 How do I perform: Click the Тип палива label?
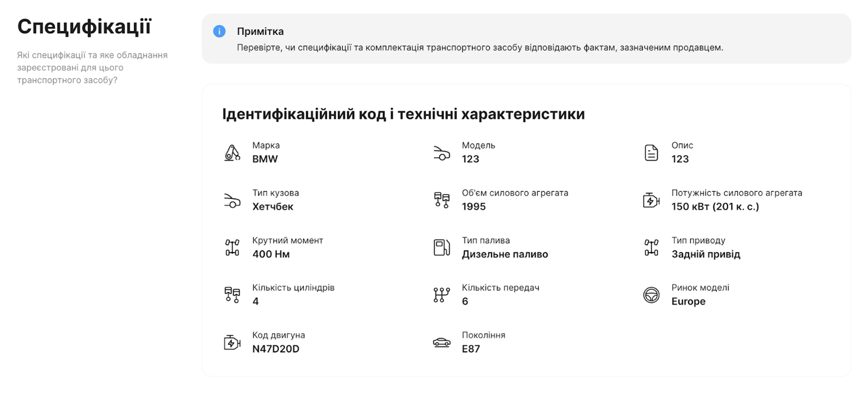(x=486, y=240)
